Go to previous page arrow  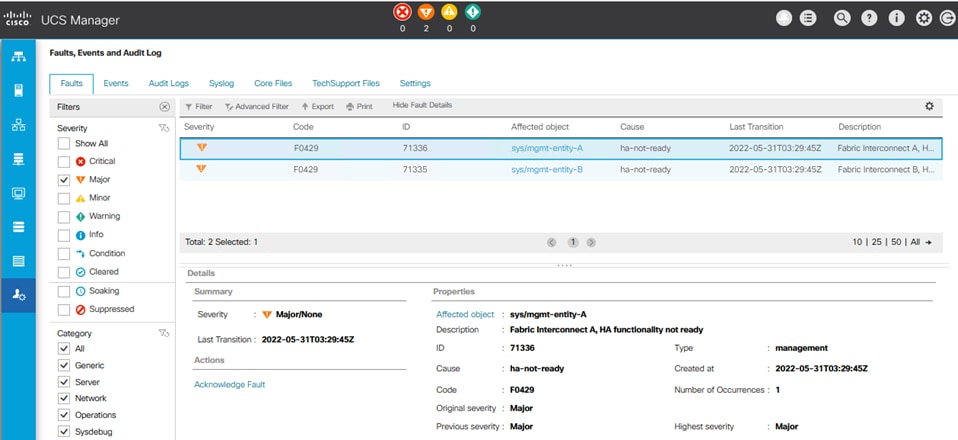pyautogui.click(x=552, y=242)
